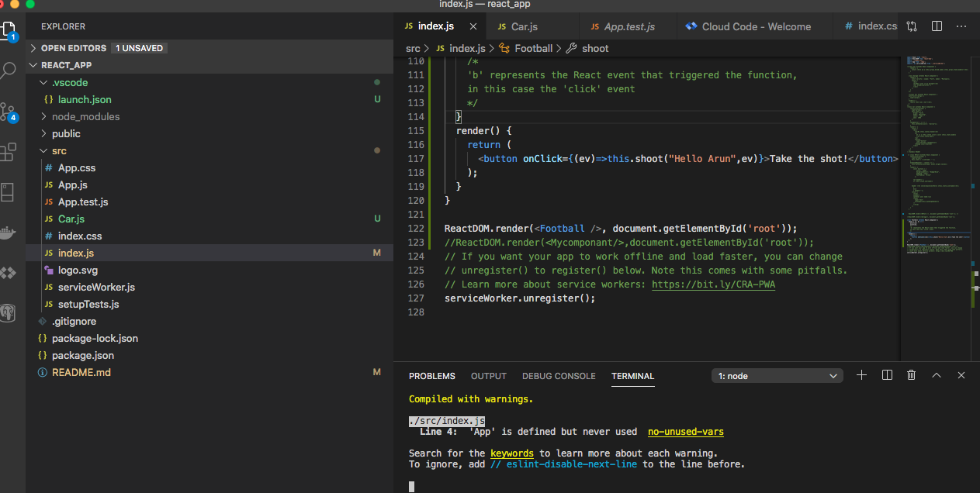Open the Docker panel in activity bar
Screen dimensions: 980x493
click(9, 233)
